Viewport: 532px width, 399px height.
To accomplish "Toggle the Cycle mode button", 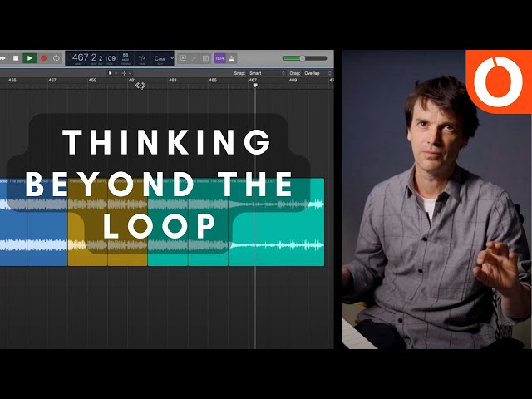I will (x=57, y=58).
